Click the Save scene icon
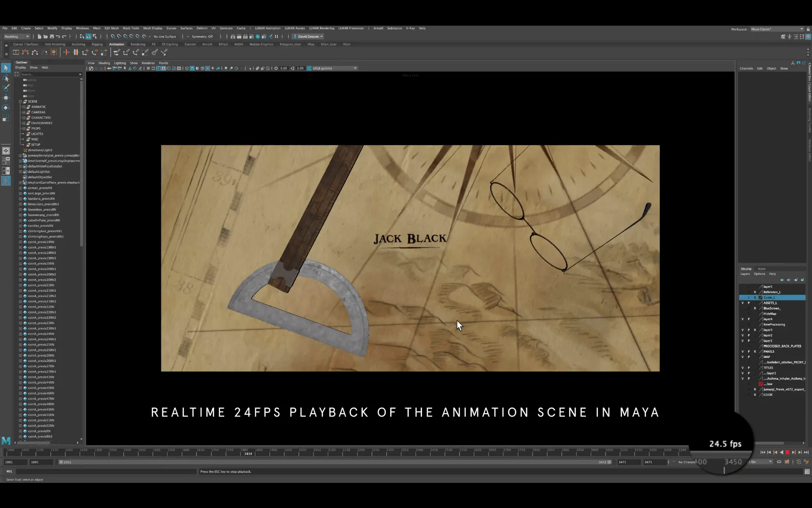Viewport: 812px width, 508px height. (51, 36)
